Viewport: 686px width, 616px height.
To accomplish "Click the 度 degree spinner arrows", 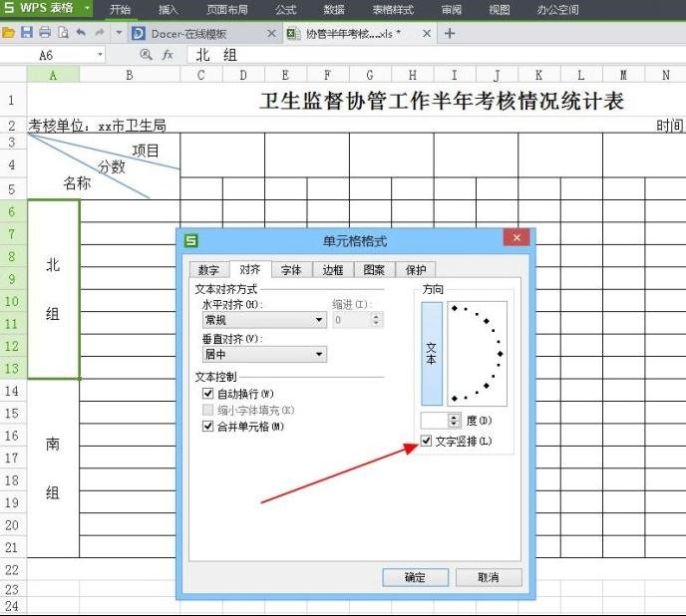I will point(455,421).
